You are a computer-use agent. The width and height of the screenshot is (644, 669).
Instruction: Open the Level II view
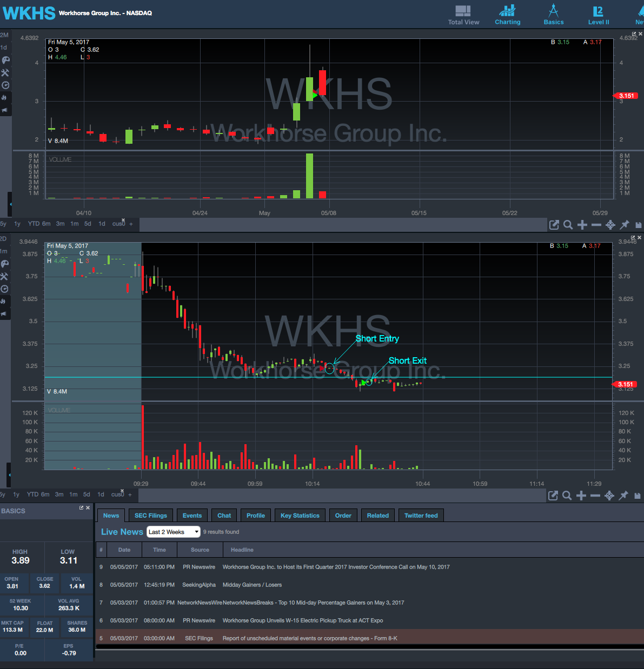pos(599,15)
